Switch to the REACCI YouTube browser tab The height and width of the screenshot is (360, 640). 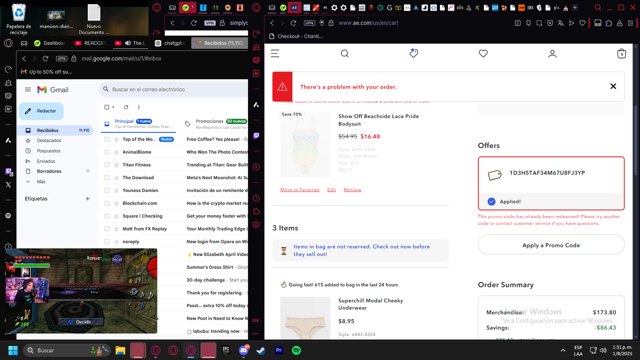[x=90, y=43]
